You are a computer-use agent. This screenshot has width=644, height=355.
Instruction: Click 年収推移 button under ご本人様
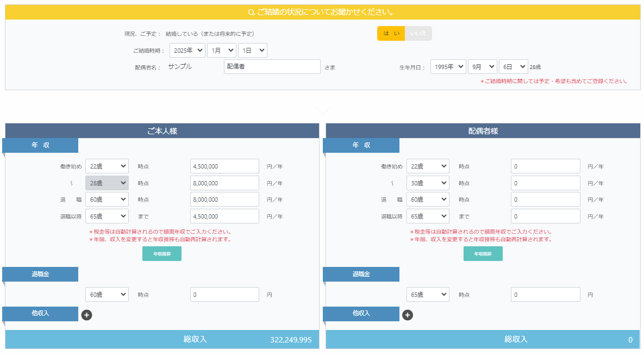pos(162,254)
